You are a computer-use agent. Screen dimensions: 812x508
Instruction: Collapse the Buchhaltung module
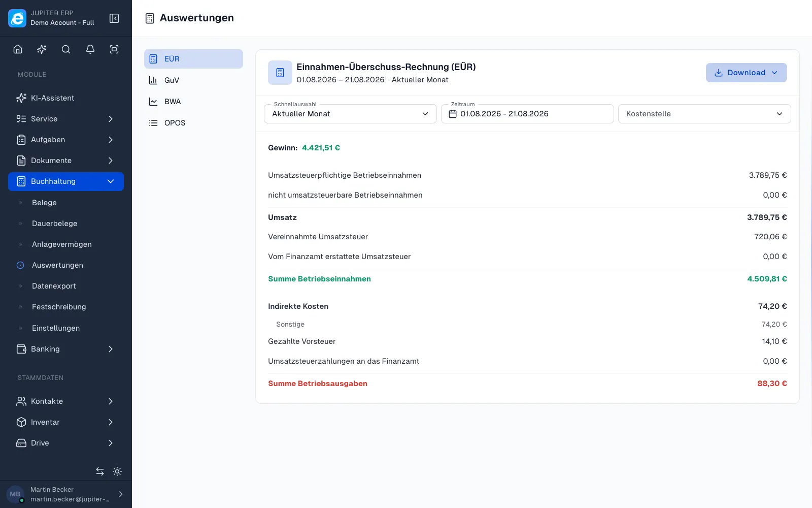click(66, 181)
